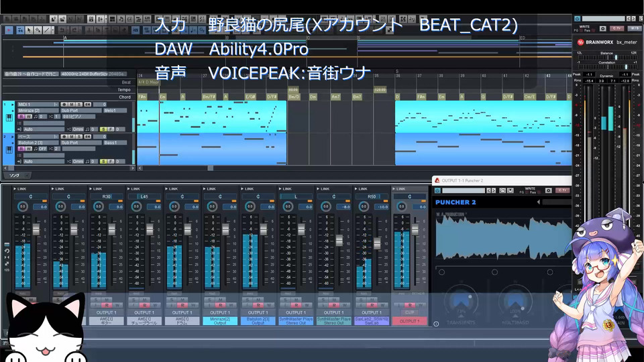644x362 pixels.
Task: Click the 4/4 D Major beat marker
Action: point(149,82)
